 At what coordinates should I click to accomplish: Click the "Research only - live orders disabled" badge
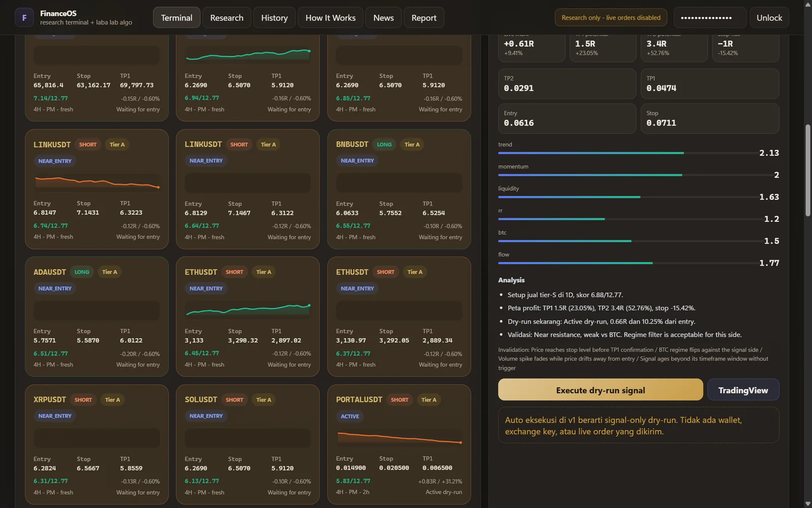(611, 18)
